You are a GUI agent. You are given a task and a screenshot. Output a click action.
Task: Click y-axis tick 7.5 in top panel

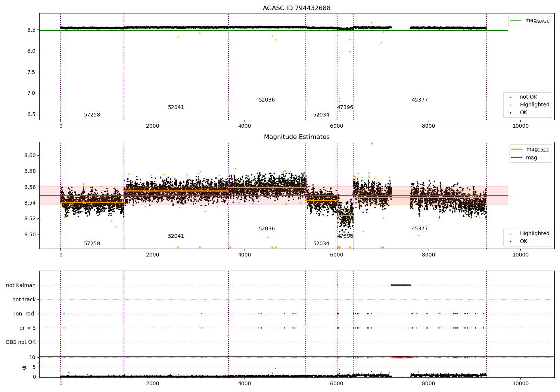pyautogui.click(x=31, y=72)
